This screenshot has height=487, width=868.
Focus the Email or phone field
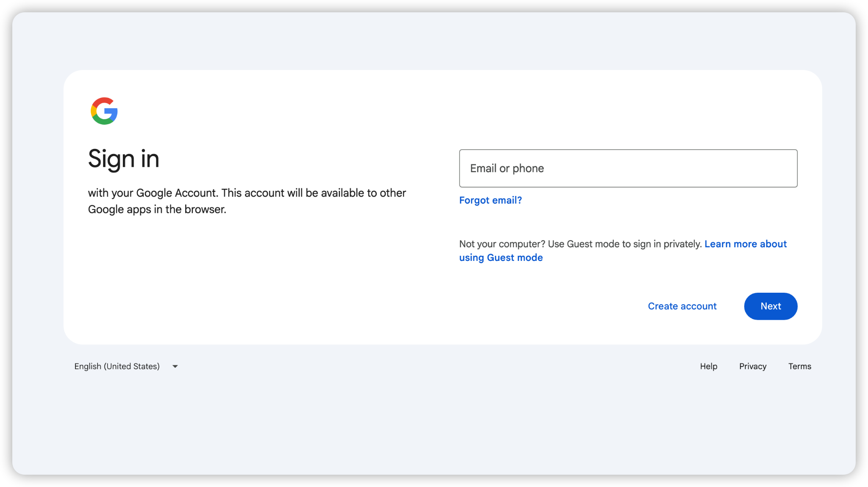pos(628,168)
